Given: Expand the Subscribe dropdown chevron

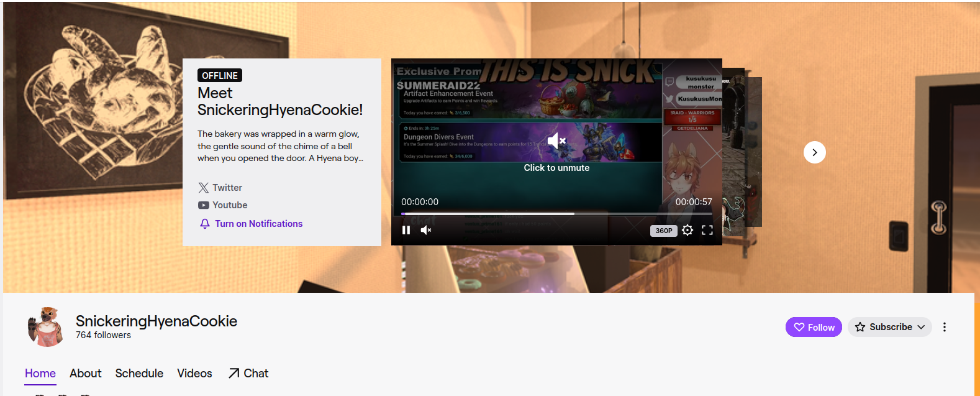Looking at the screenshot, I should coord(921,327).
